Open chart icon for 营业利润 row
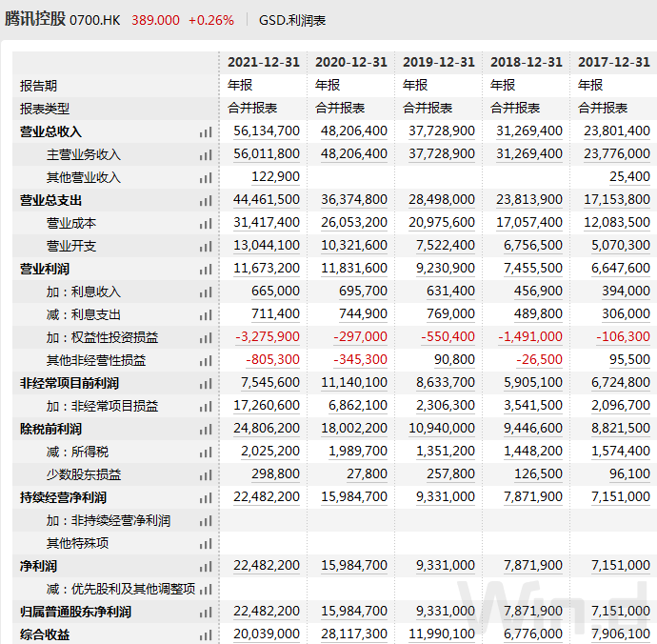 point(206,270)
